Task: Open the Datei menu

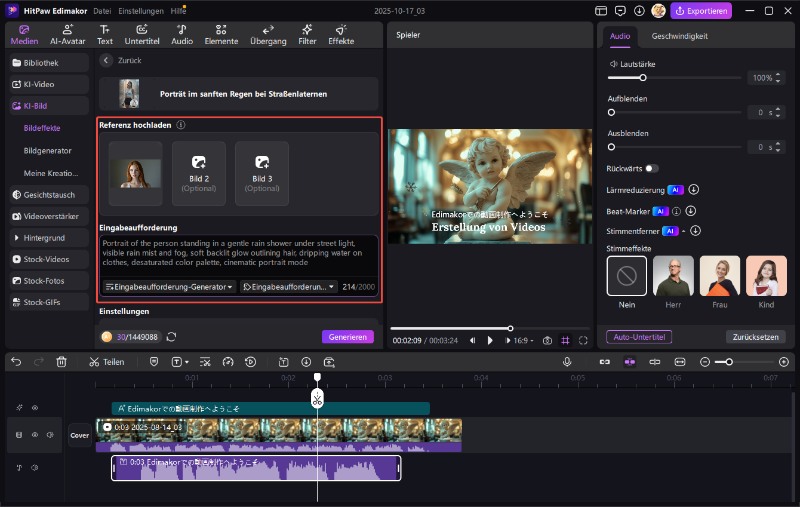Action: pyautogui.click(x=102, y=10)
